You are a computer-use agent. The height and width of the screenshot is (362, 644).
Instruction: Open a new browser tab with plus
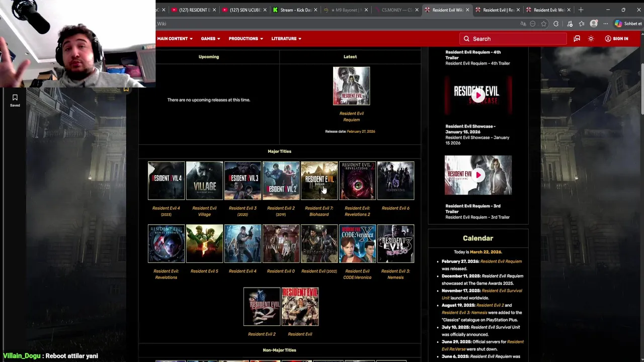(x=581, y=10)
